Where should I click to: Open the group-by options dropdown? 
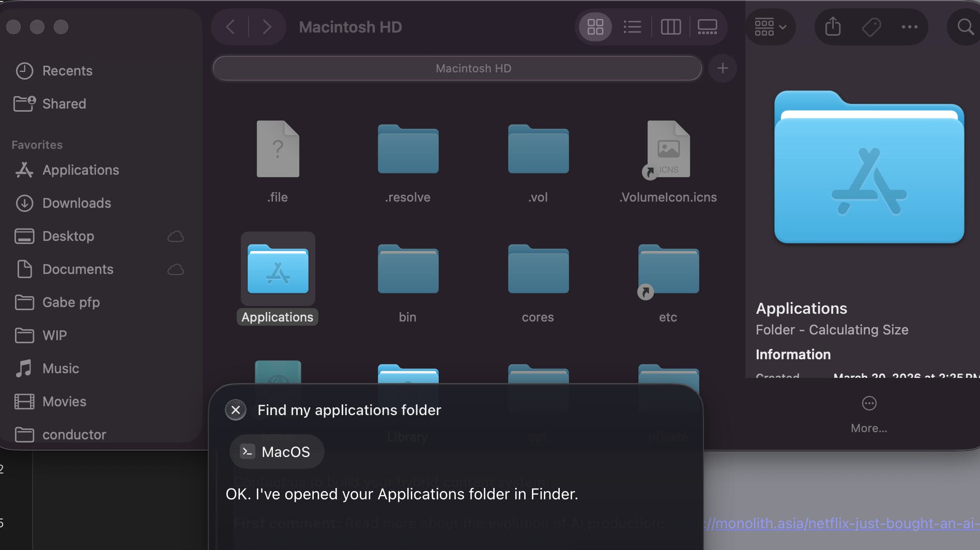pos(770,27)
